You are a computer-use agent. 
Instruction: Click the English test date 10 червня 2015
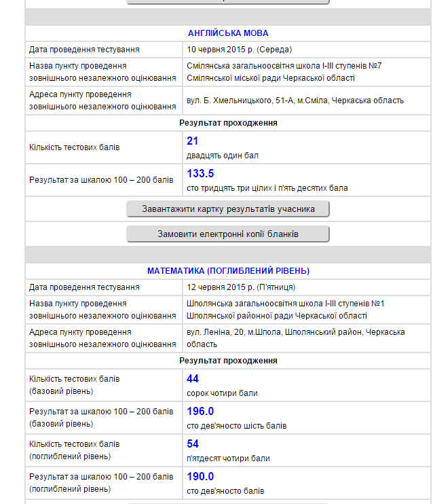click(x=238, y=50)
